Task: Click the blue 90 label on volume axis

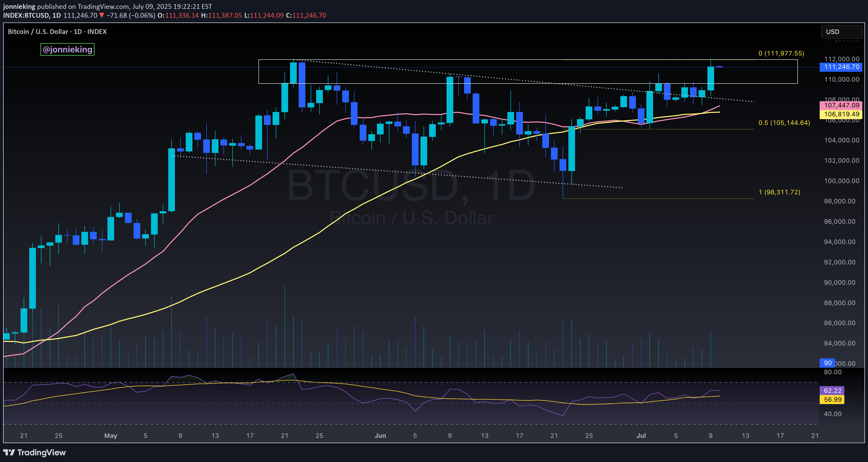Action: [x=827, y=363]
